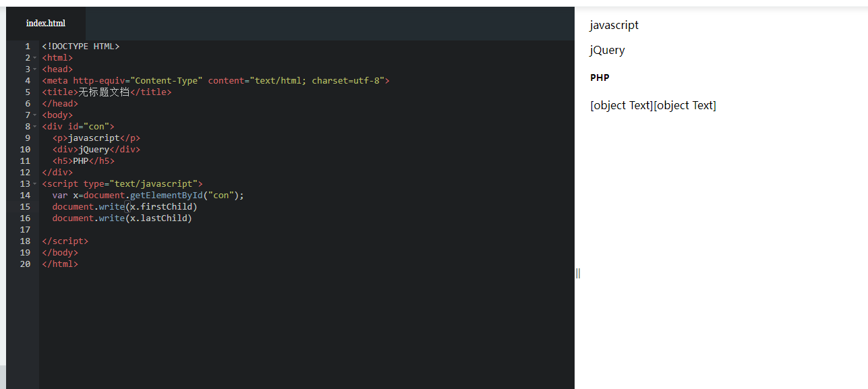Screen dimensions: 868x389
Task: Fold the div id="con" block
Action: tap(35, 127)
